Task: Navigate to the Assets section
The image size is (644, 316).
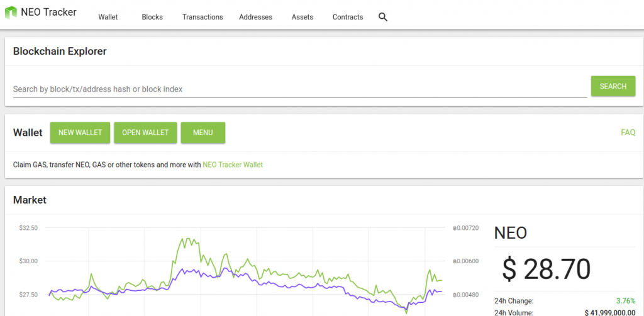Action: coord(303,17)
